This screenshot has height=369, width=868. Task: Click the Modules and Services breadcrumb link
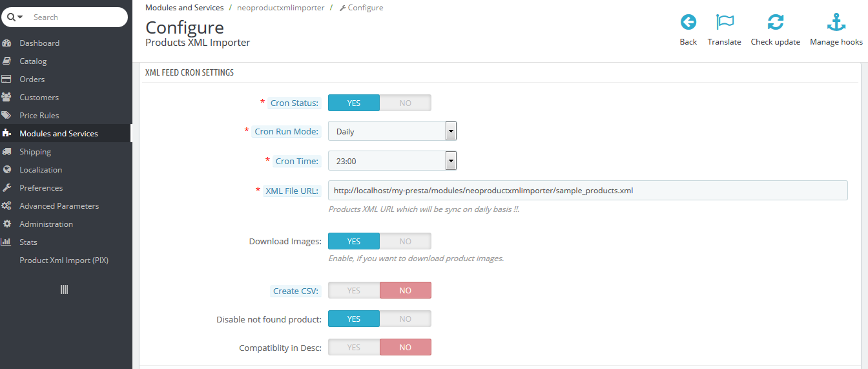(184, 8)
